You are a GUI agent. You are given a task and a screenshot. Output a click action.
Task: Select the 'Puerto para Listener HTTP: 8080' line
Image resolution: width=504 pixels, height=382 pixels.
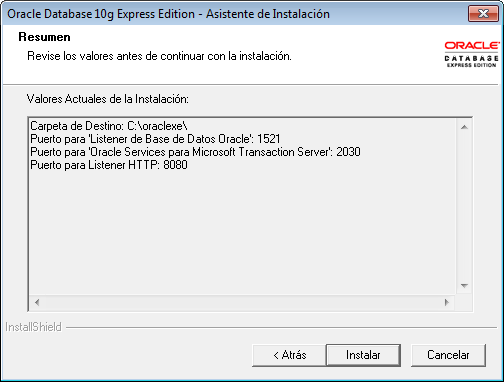pyautogui.click(x=109, y=165)
